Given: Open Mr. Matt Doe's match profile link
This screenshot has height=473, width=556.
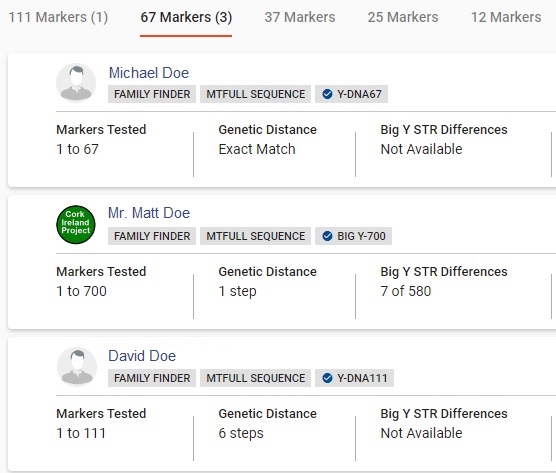Looking at the screenshot, I should 149,213.
